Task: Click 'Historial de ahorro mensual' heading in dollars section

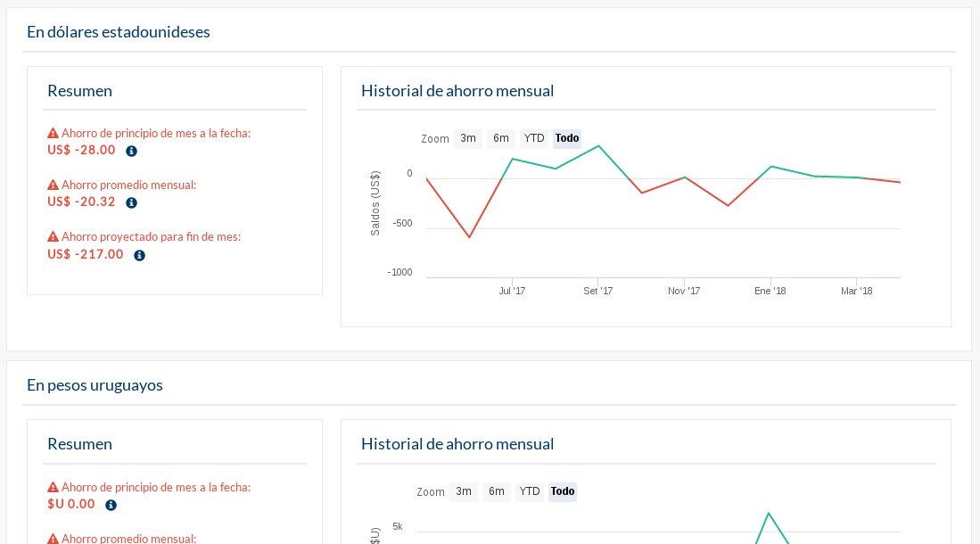Action: 457,91
